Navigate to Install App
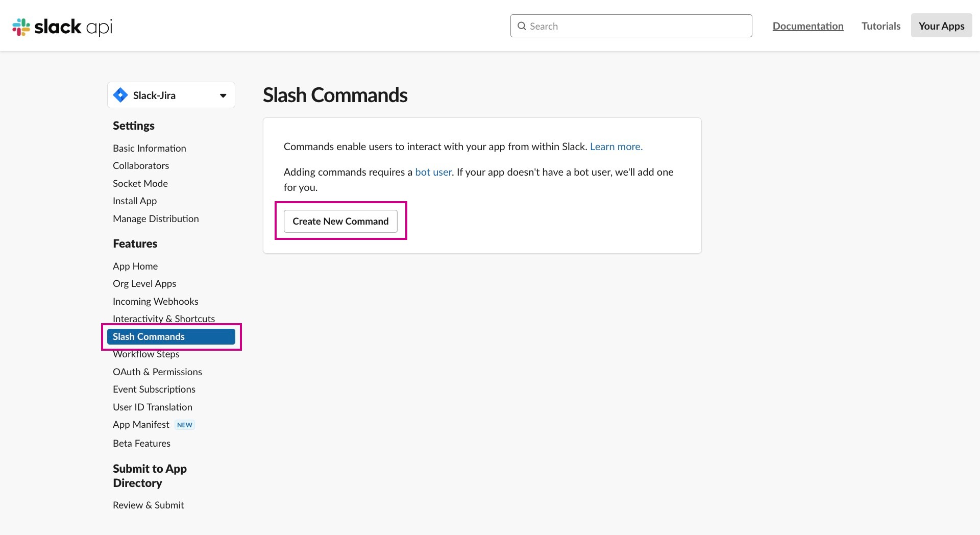 pos(135,201)
